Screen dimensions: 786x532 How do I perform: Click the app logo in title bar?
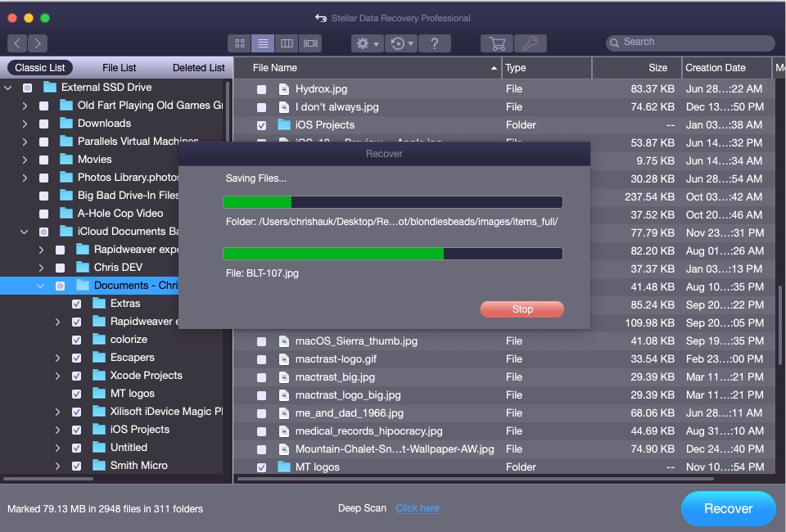(x=321, y=19)
